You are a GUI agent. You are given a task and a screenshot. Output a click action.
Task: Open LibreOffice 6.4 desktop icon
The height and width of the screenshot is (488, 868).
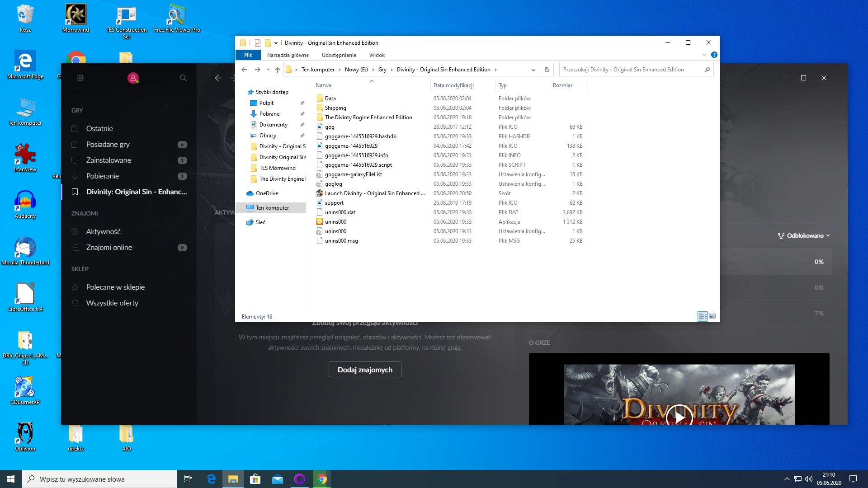(x=25, y=297)
